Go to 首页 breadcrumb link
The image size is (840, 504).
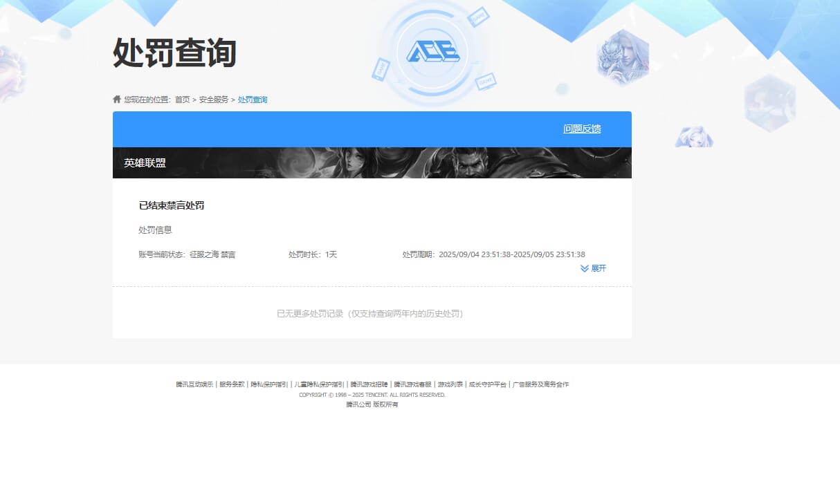[x=182, y=100]
